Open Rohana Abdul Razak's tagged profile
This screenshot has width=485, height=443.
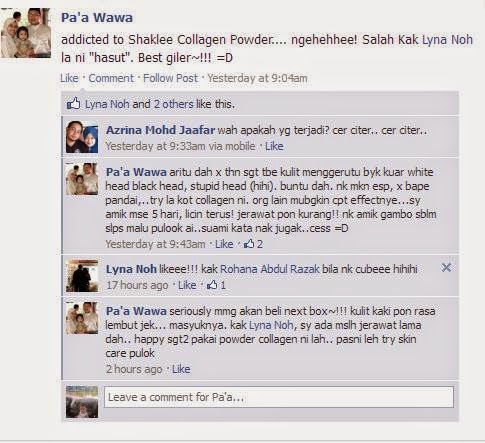[270, 269]
